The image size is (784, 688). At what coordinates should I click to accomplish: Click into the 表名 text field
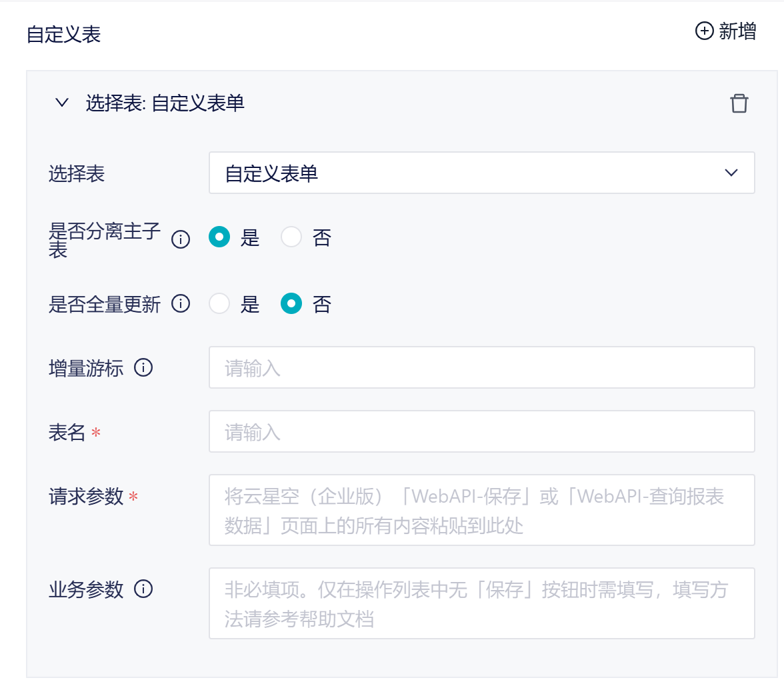pyautogui.click(x=481, y=432)
